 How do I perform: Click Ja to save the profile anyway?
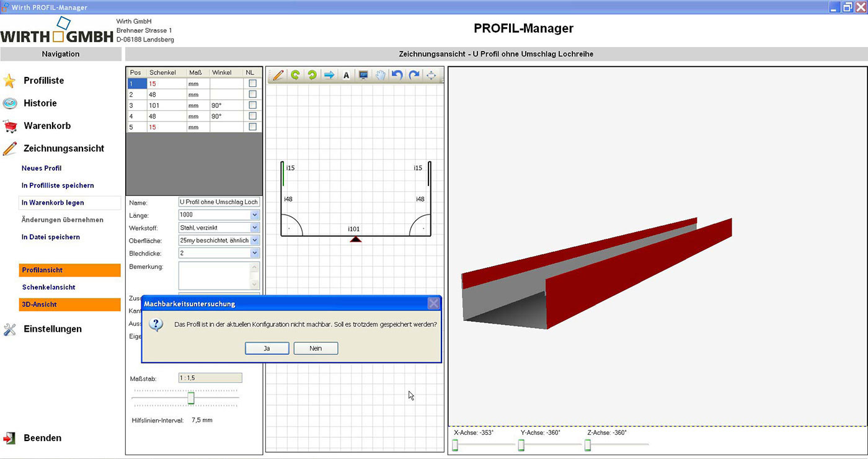tap(267, 349)
